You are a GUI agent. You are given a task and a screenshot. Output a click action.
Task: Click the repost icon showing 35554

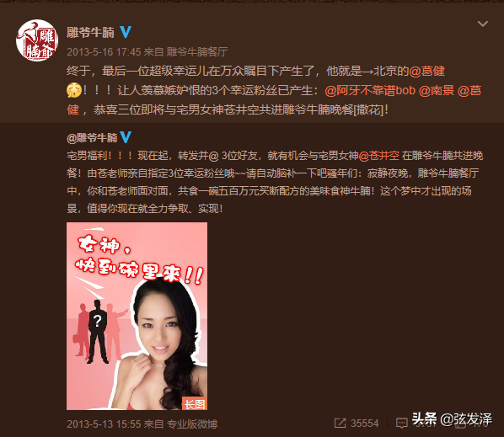pos(340,424)
